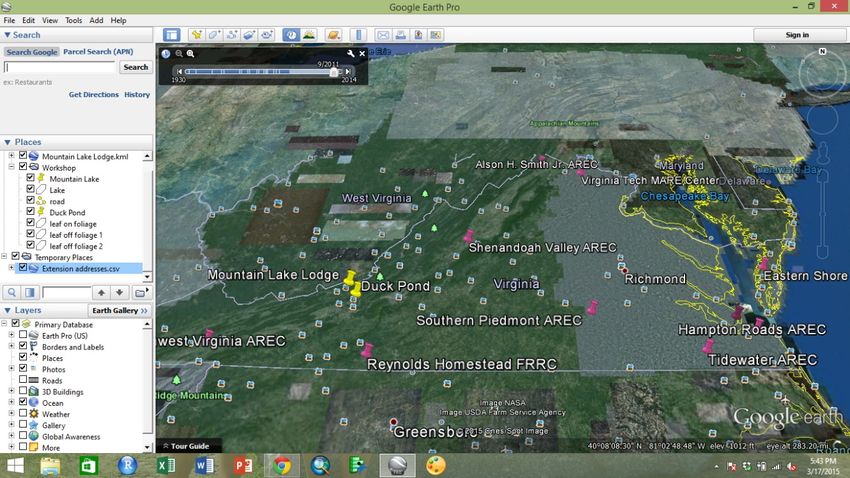Click in the Search text input field
The width and height of the screenshot is (850, 478).
click(60, 67)
